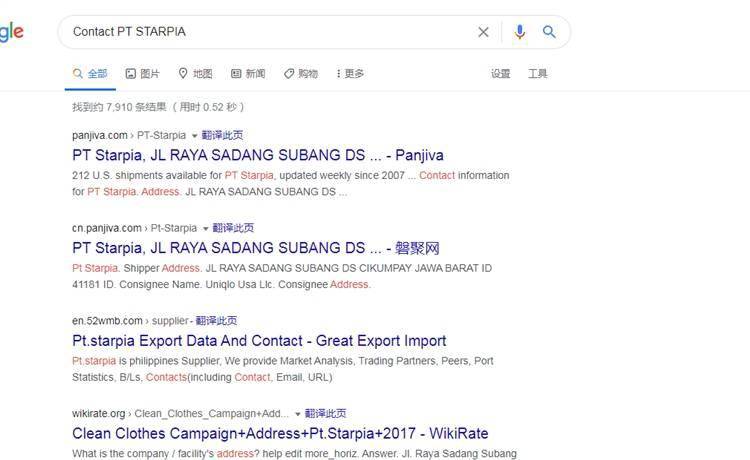The height and width of the screenshot is (460, 750).
Task: Clear the search box with X icon
Action: point(483,32)
